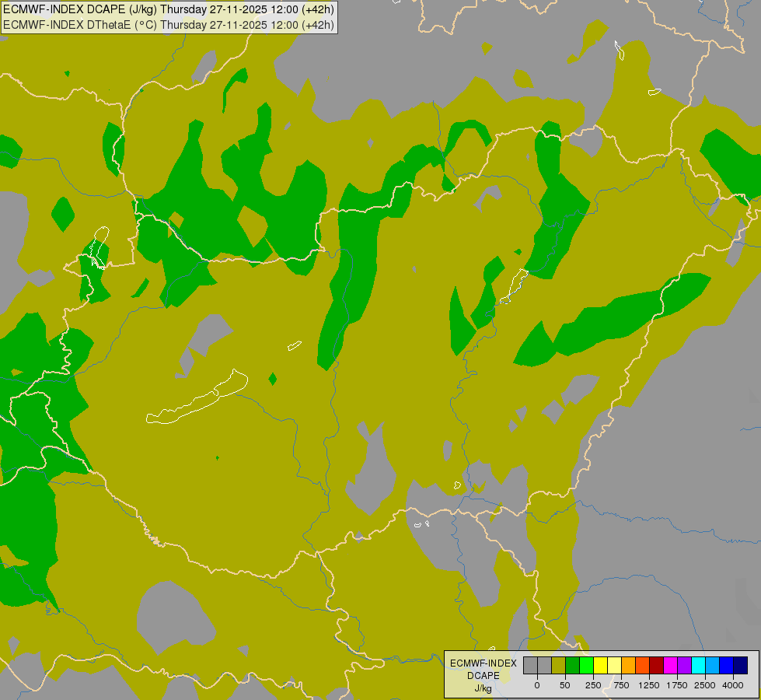Click the red-orange 1250 legend swatch

[642, 665]
